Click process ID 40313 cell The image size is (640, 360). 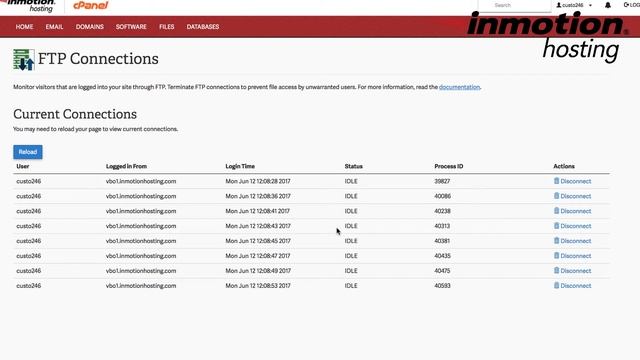pos(442,226)
